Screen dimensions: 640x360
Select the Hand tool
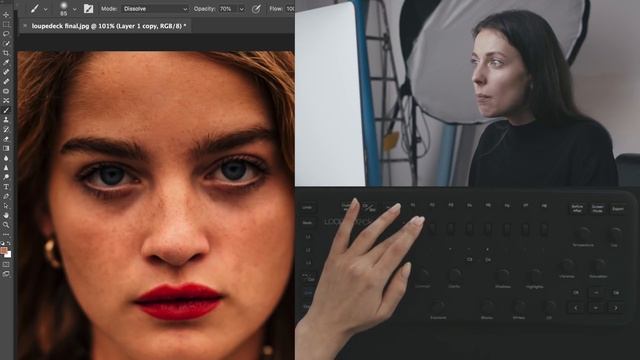tap(6, 215)
